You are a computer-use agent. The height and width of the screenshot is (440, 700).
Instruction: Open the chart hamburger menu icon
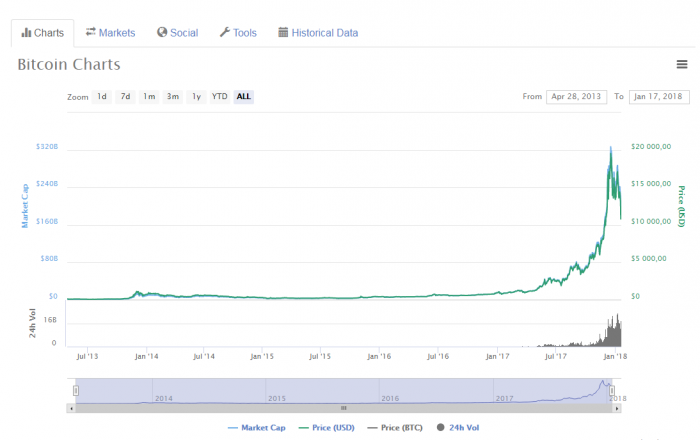[682, 64]
